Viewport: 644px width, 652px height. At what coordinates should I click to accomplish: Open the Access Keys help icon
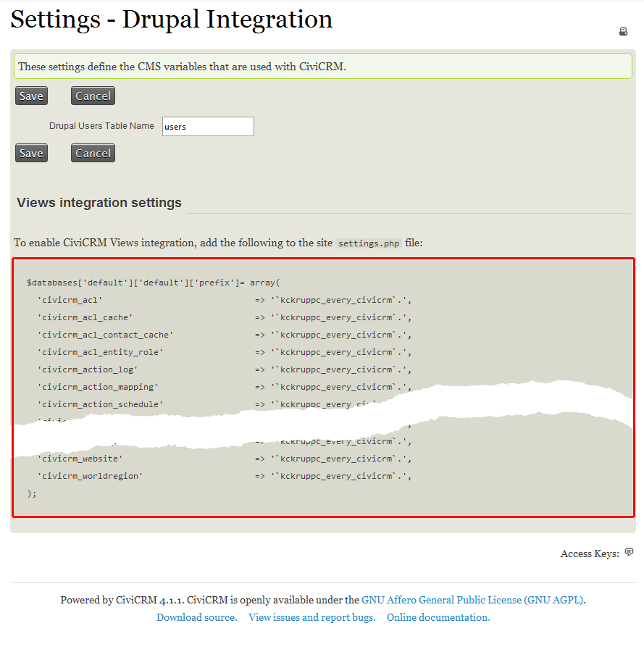pos(629,553)
